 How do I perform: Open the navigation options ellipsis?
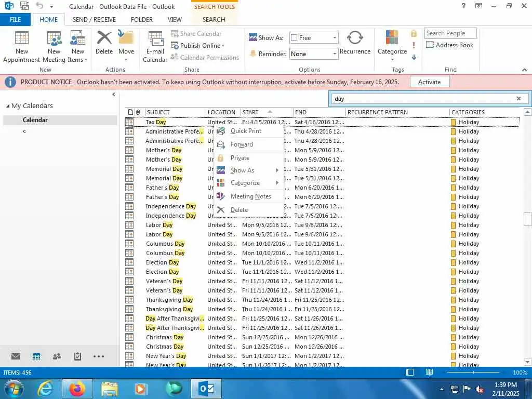pos(99,356)
